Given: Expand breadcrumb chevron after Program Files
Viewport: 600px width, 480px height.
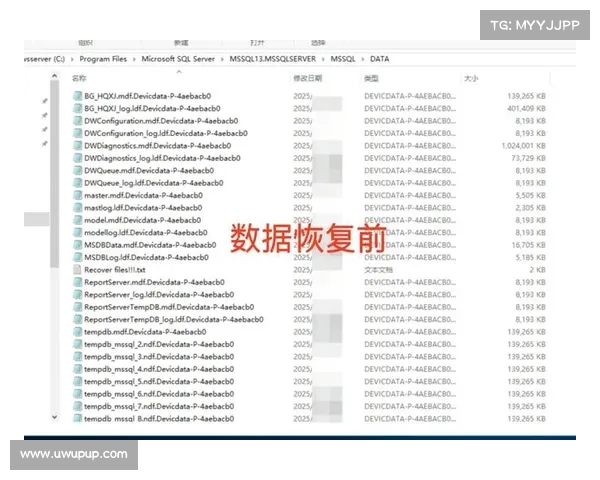Looking at the screenshot, I should tap(134, 59).
